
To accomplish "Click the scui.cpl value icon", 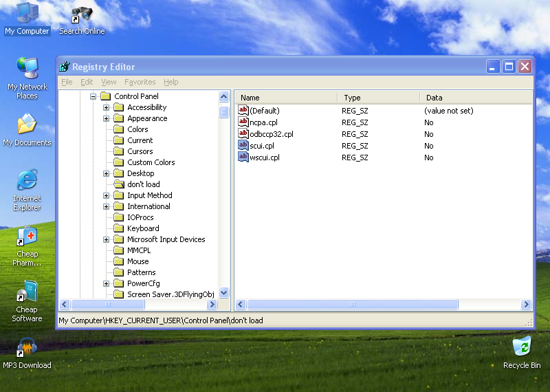I will (x=243, y=145).
